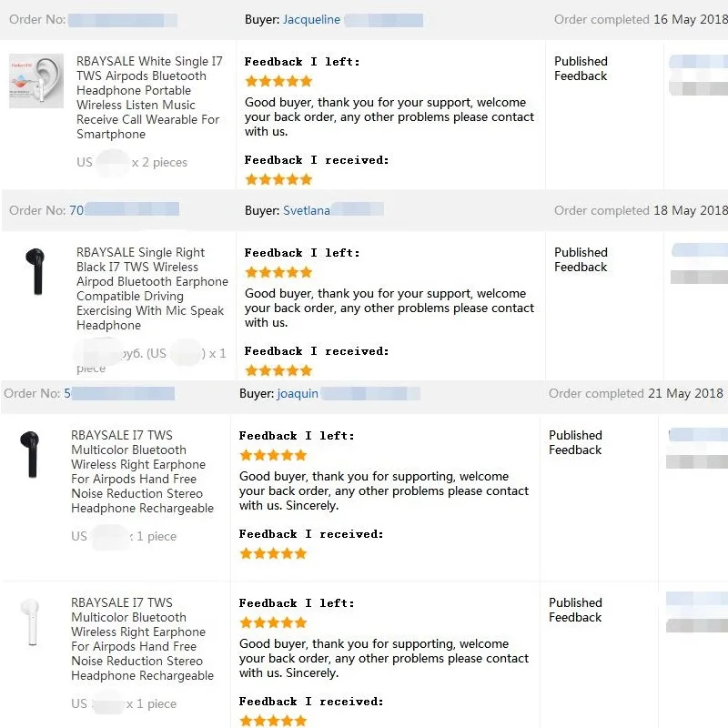Click star rating under Jacqueline's Feedback I left
The width and height of the screenshot is (728, 728).
pyautogui.click(x=278, y=81)
